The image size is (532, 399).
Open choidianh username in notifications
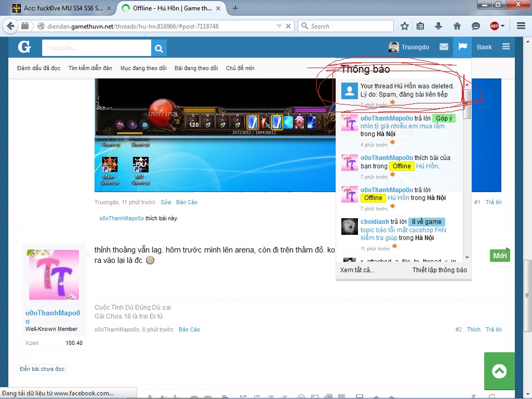[x=375, y=221]
